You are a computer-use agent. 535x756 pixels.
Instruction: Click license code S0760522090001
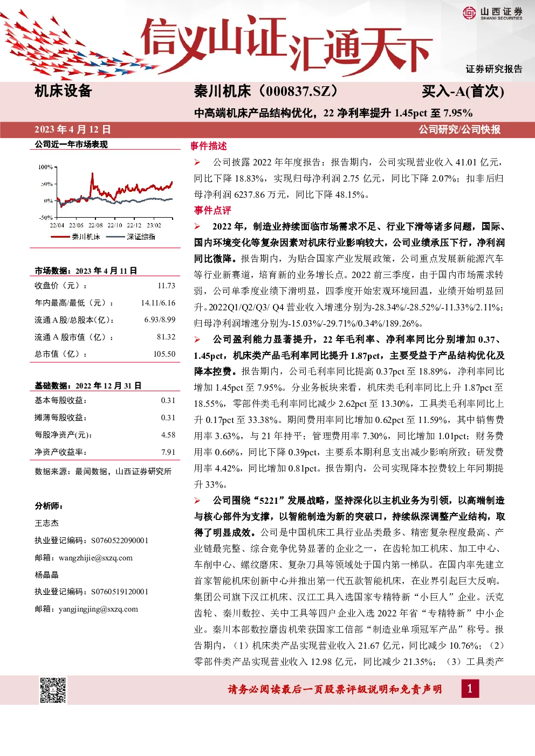point(120,540)
